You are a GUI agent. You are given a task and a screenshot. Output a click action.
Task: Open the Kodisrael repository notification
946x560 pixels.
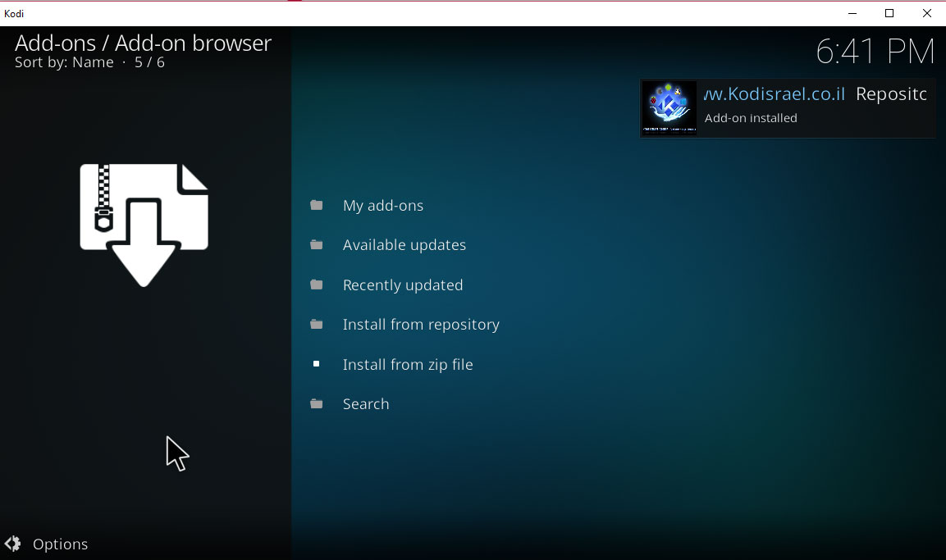[x=788, y=107]
